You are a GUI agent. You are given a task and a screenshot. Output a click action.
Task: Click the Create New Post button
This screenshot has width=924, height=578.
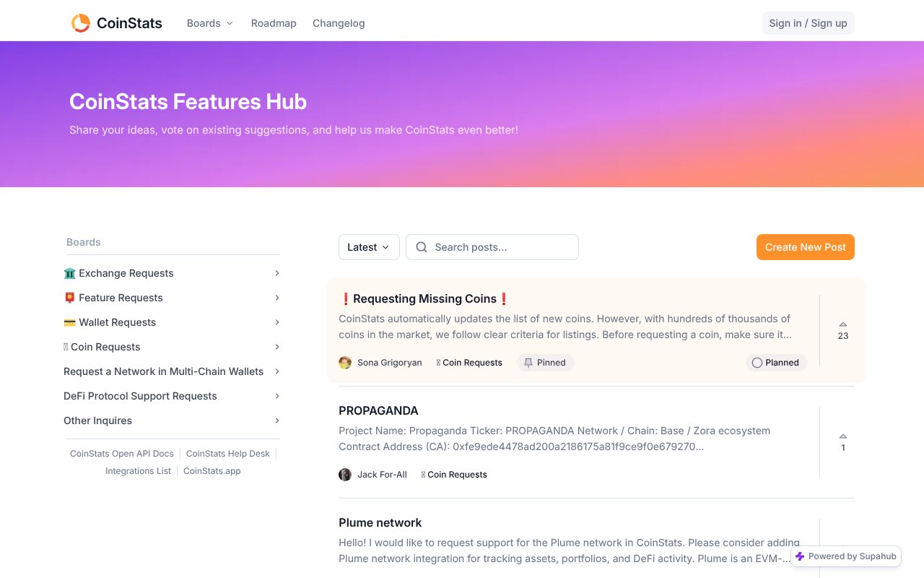click(x=805, y=247)
